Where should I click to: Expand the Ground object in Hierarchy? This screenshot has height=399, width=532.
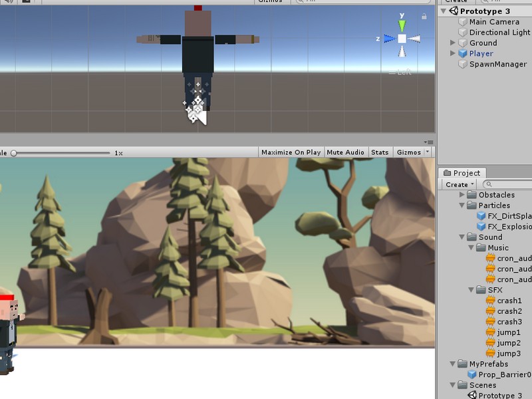click(x=453, y=43)
